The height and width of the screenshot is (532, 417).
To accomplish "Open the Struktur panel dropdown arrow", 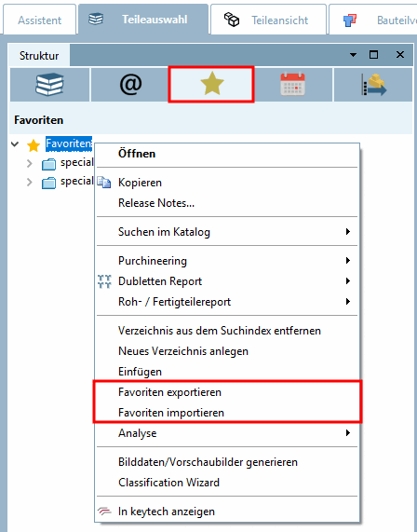I will pyautogui.click(x=353, y=55).
